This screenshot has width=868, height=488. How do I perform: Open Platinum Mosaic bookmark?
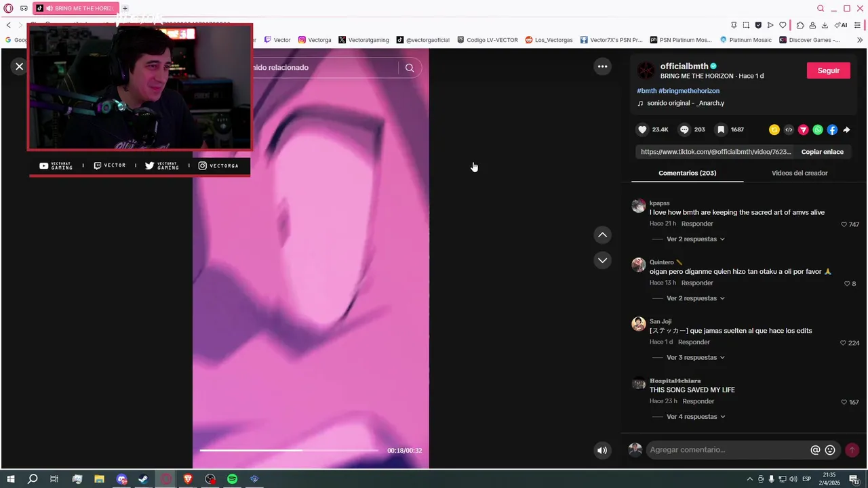[745, 40]
